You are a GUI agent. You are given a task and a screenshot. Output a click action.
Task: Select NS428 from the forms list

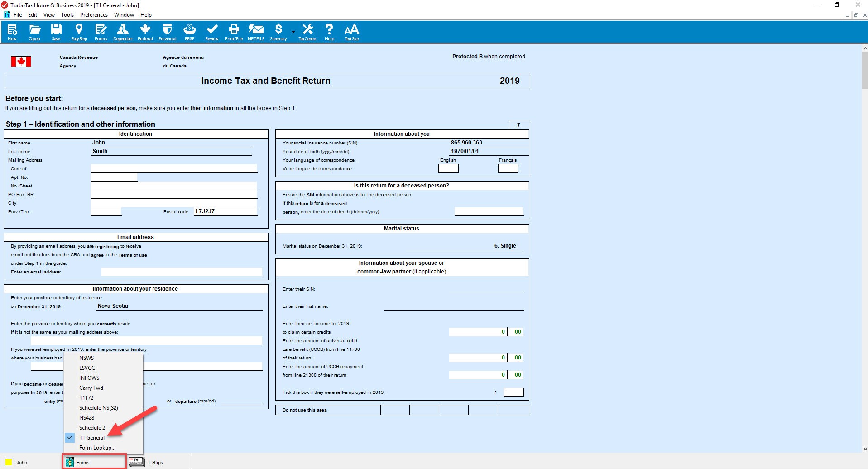(x=103, y=418)
